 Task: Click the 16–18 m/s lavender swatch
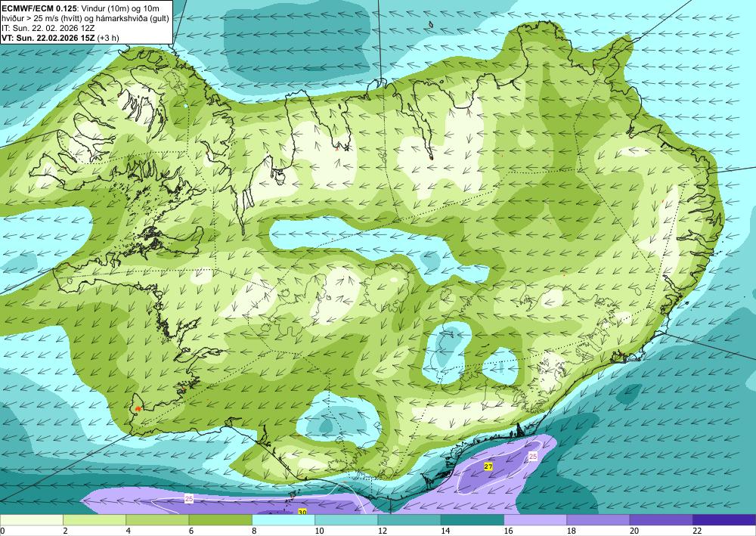point(535,519)
